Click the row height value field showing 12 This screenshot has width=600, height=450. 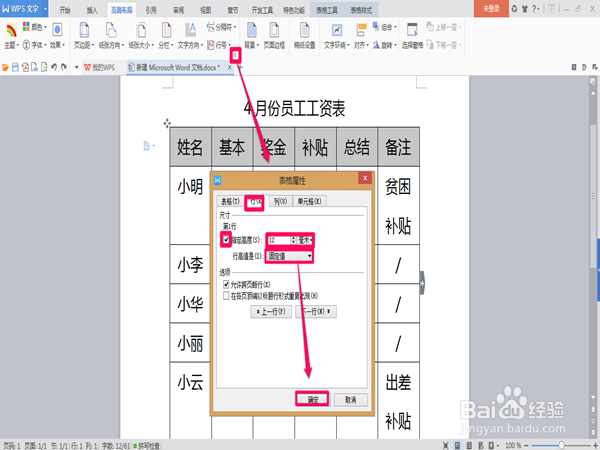click(x=279, y=240)
